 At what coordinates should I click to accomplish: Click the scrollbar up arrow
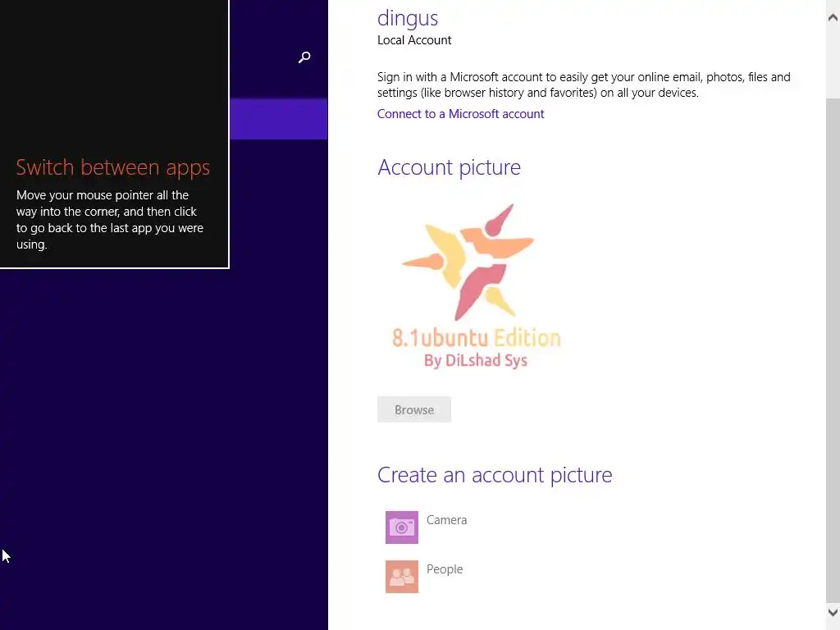(x=833, y=18)
